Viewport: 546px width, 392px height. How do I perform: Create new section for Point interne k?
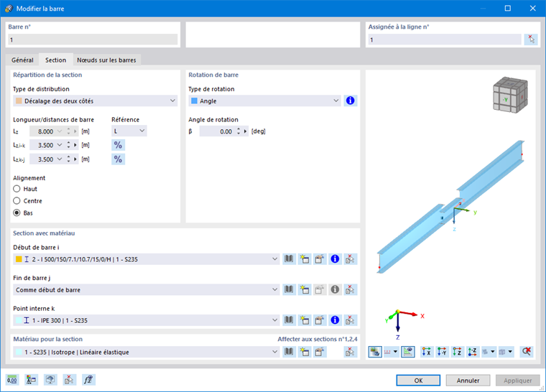304,320
